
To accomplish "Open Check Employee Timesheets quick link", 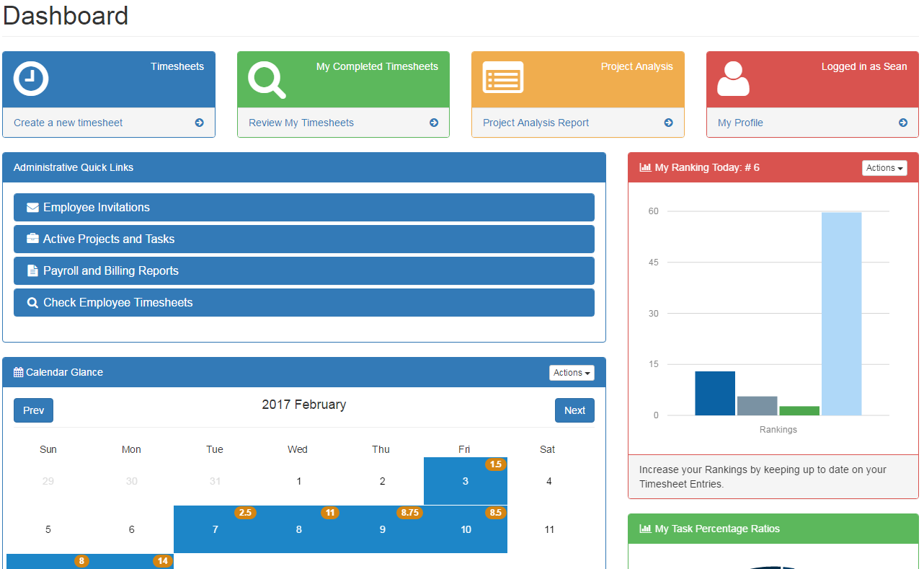I will [x=304, y=302].
